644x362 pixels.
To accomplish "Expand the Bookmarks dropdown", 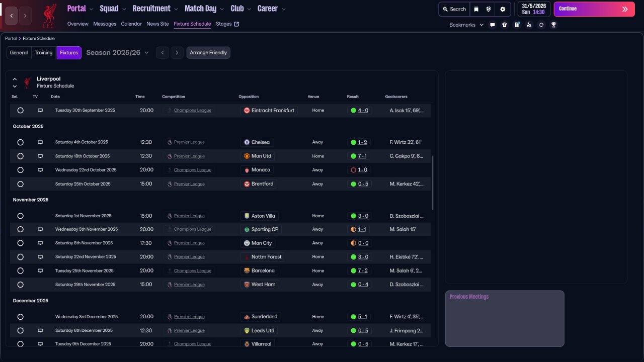I will click(466, 25).
